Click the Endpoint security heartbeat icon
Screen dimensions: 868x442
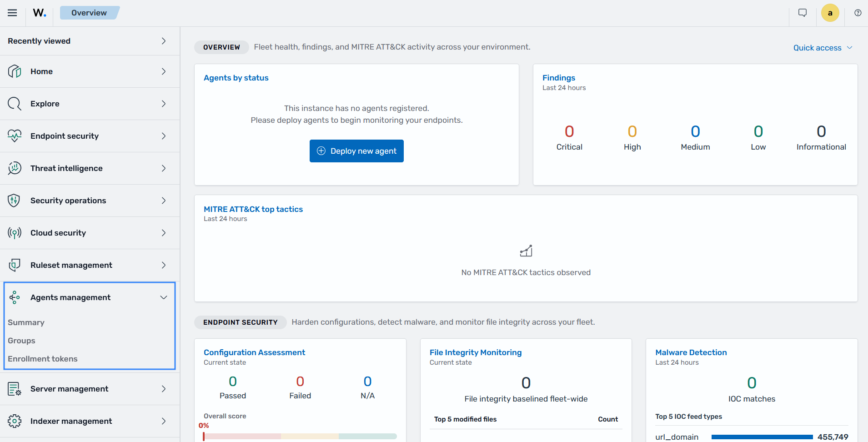pyautogui.click(x=15, y=136)
